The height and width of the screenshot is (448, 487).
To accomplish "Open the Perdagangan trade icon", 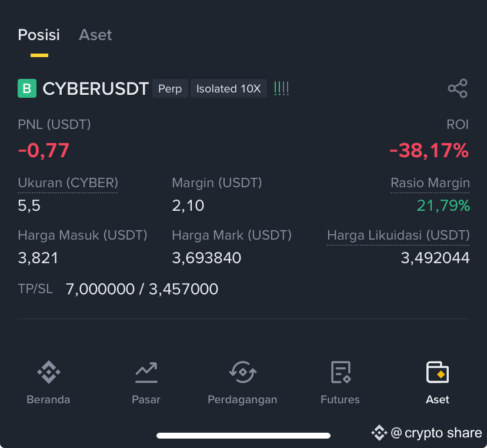I will click(x=242, y=372).
